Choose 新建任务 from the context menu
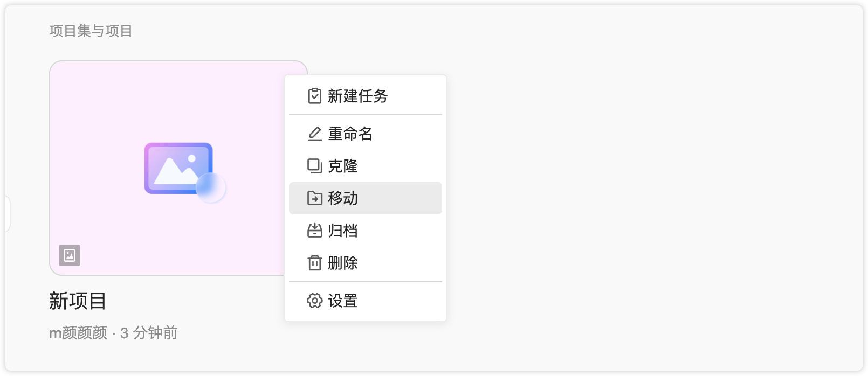 click(357, 96)
